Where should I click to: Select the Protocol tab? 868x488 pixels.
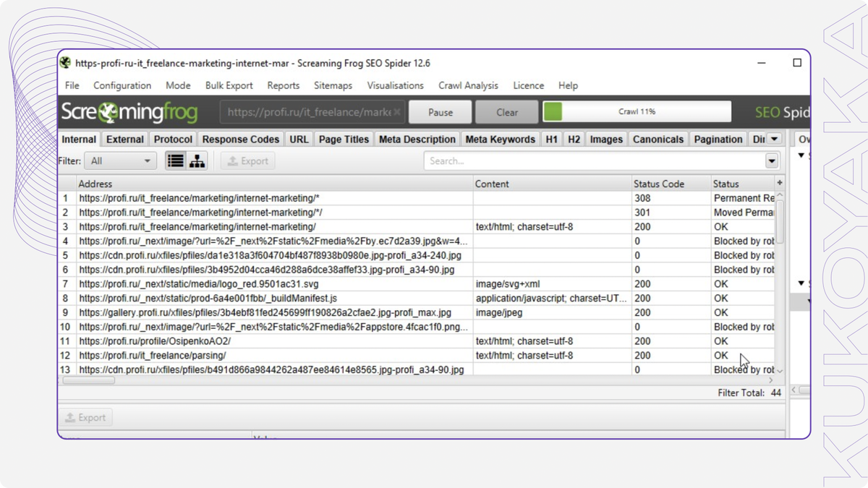click(x=173, y=140)
